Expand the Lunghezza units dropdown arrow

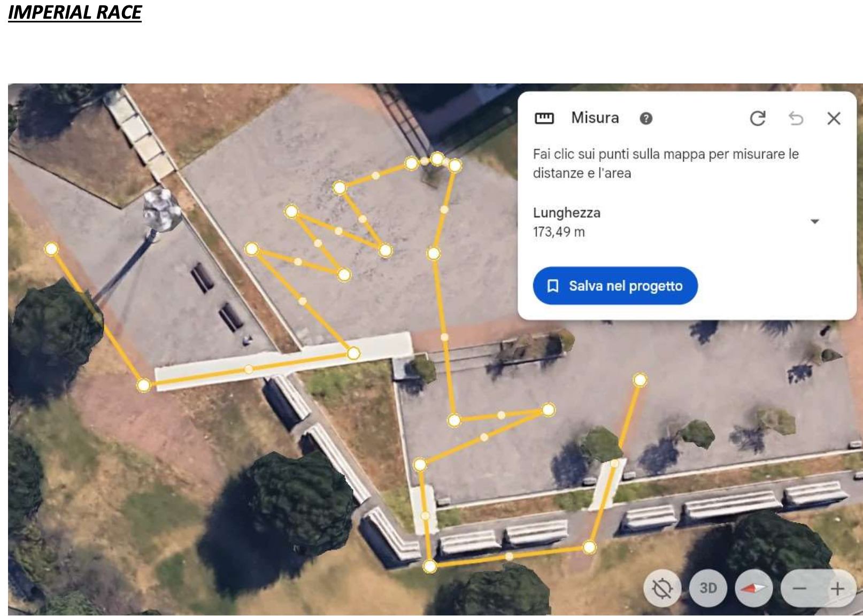[x=814, y=221]
